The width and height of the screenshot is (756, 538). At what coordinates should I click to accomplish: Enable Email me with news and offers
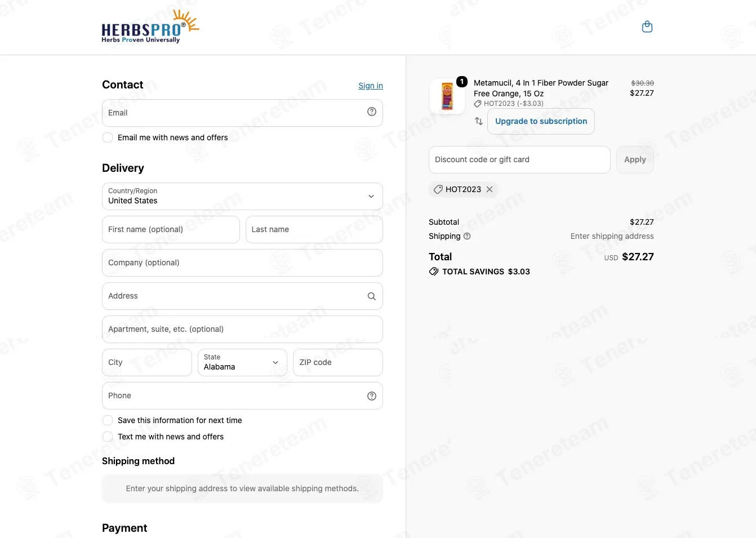click(x=108, y=137)
